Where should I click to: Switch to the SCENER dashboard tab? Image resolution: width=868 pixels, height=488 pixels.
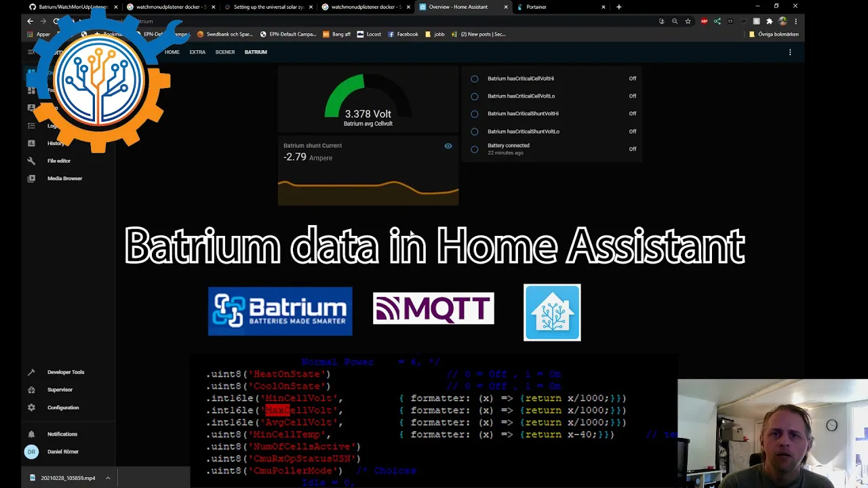click(225, 52)
